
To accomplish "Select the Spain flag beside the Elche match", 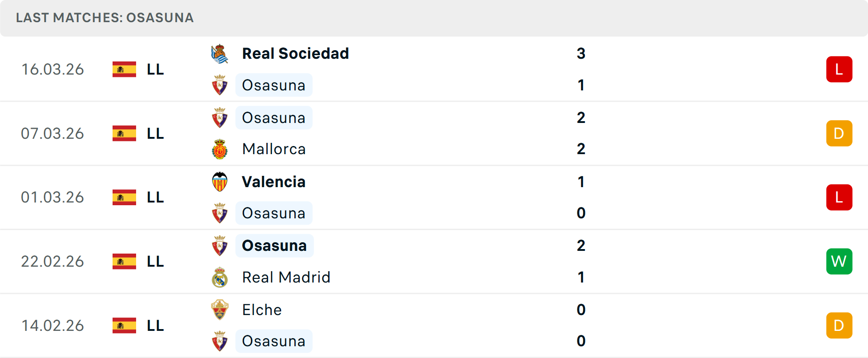I will (x=124, y=325).
